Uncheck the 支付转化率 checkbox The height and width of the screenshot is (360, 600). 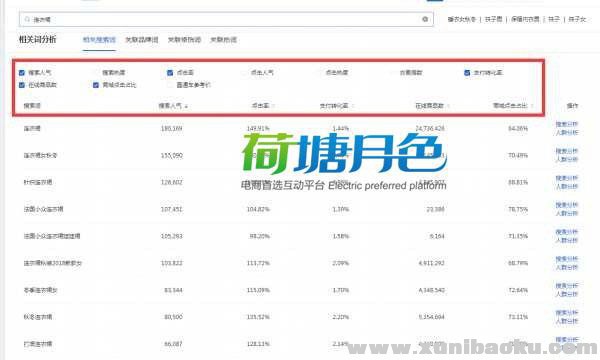pos(467,73)
